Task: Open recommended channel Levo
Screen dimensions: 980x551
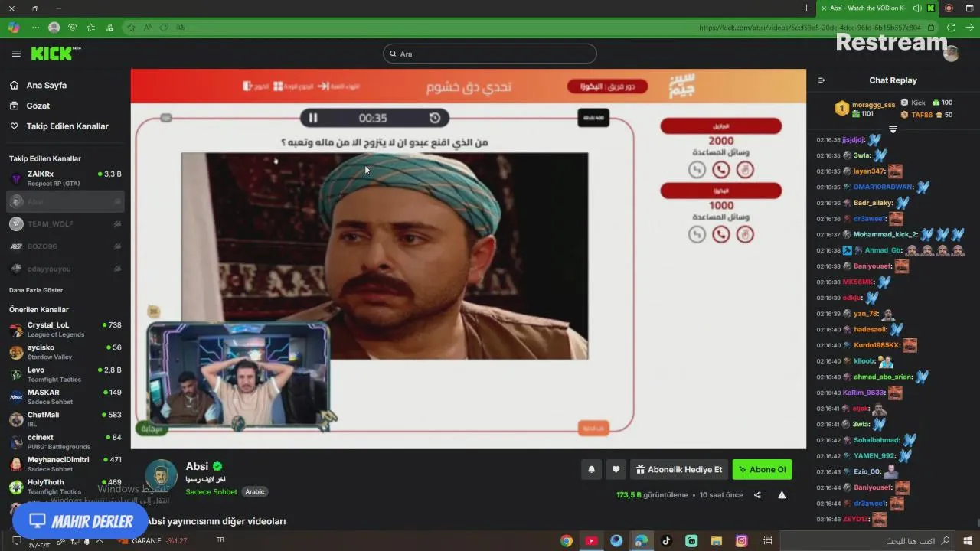Action: point(65,374)
